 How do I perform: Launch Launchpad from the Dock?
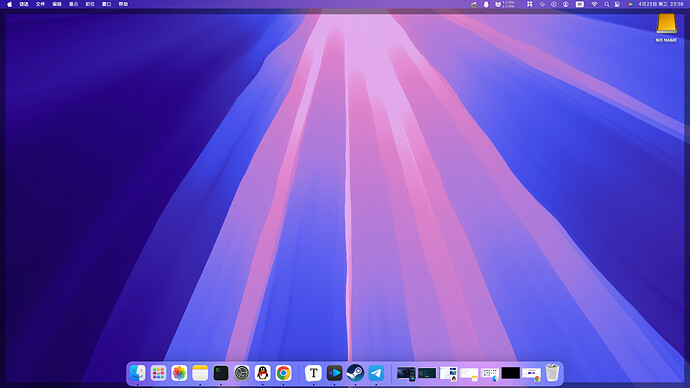tap(158, 373)
